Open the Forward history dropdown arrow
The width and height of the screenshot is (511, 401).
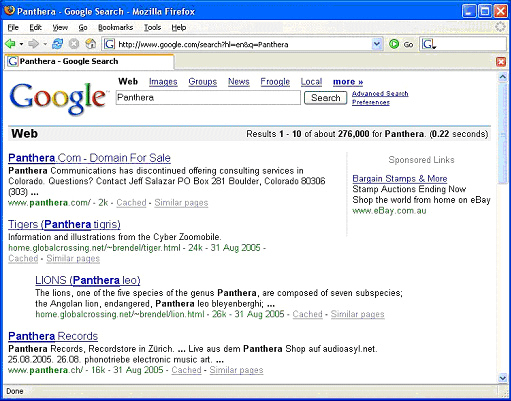coord(45,44)
